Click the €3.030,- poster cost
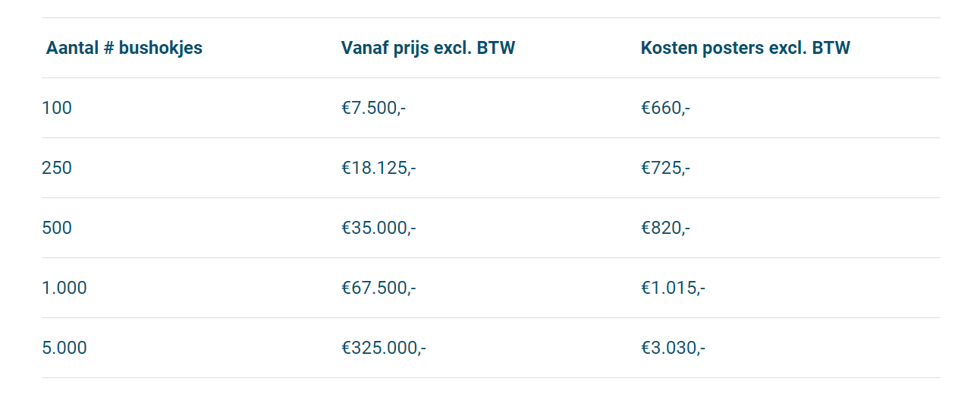Image resolution: width=980 pixels, height=407 pixels. 673,348
